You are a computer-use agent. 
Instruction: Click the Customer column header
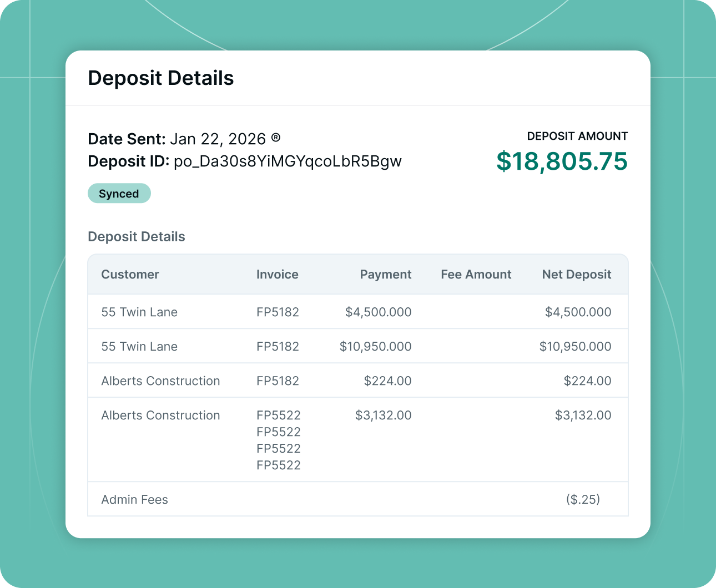[130, 275]
